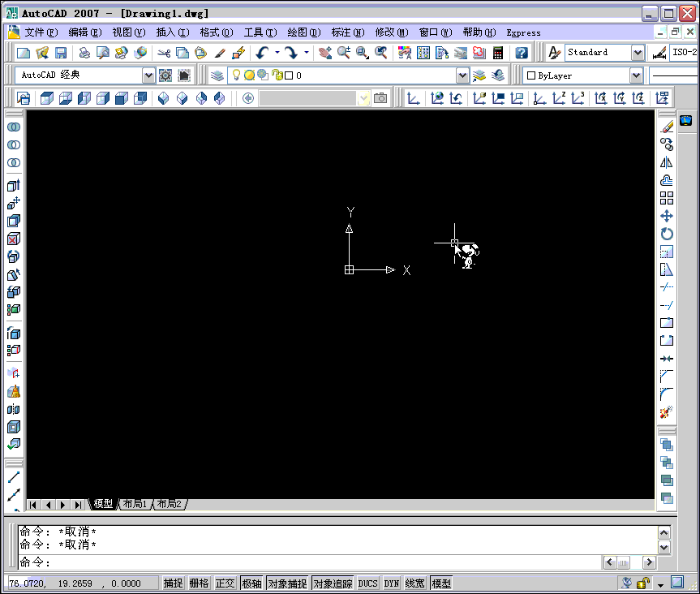The image size is (700, 594).
Task: Toggle DUCS in status bar
Action: [368, 583]
